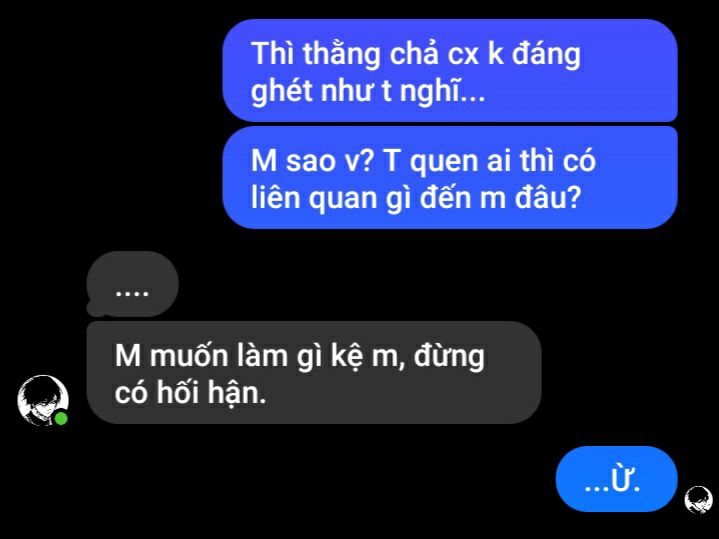Click the words "có hối hận."
This screenshot has height=539, width=719.
190,393
